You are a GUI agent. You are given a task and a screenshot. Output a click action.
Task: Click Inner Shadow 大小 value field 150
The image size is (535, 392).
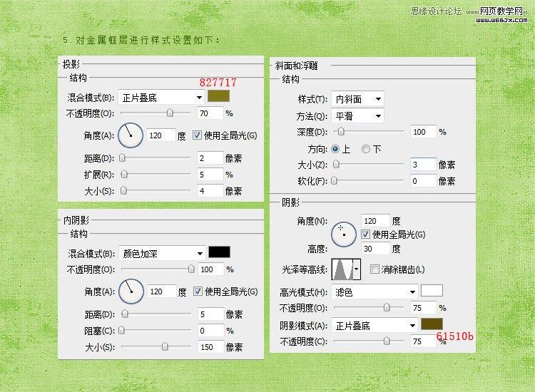coord(210,347)
